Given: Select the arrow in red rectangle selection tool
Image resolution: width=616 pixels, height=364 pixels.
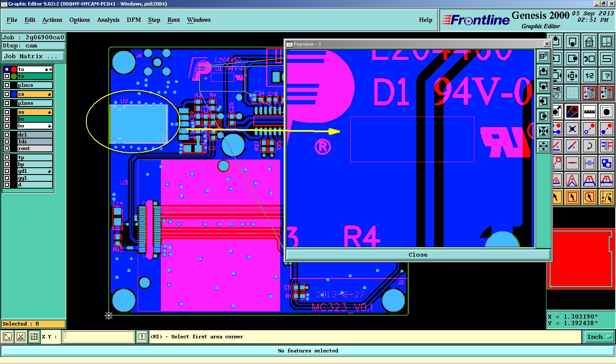Looking at the screenshot, I should click(572, 197).
